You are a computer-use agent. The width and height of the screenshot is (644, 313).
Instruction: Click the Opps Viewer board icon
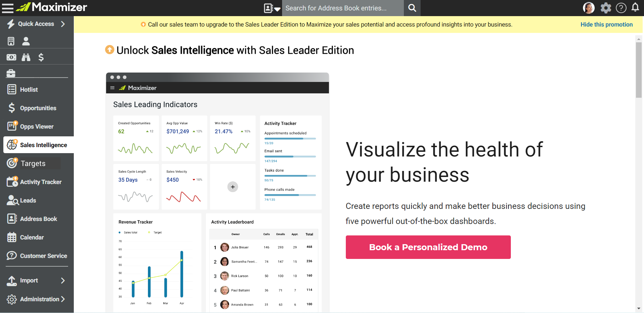[x=12, y=126]
